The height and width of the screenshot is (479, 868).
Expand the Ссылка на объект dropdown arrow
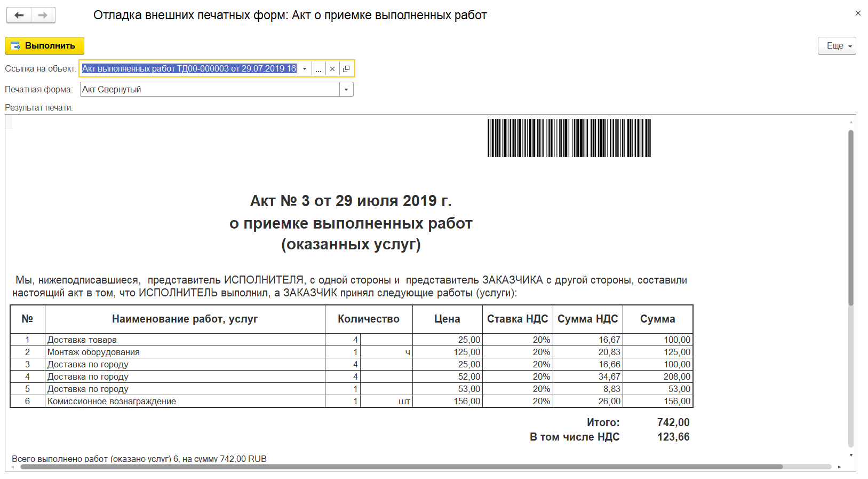pos(305,69)
